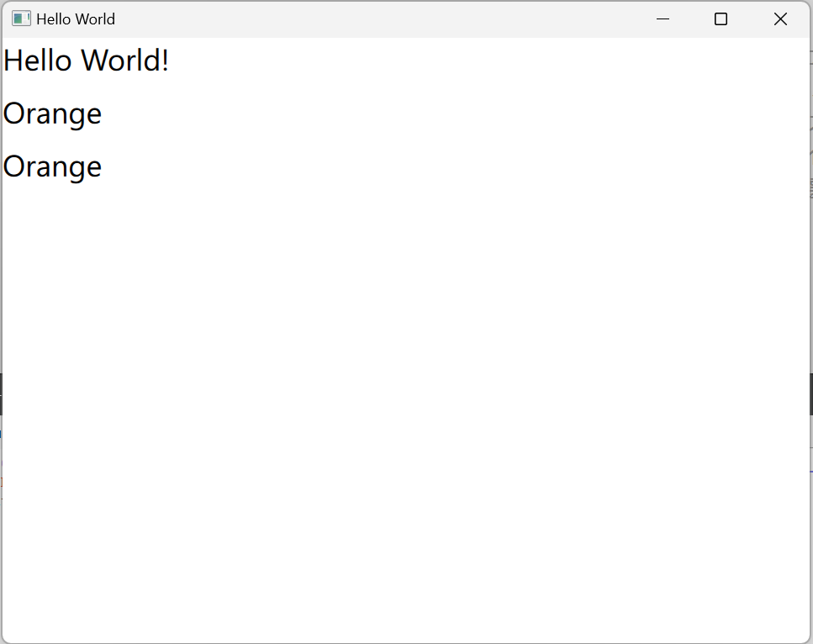Click the capital "O" of the upper Orange
Viewport: 813px width, 644px height.
[13, 113]
